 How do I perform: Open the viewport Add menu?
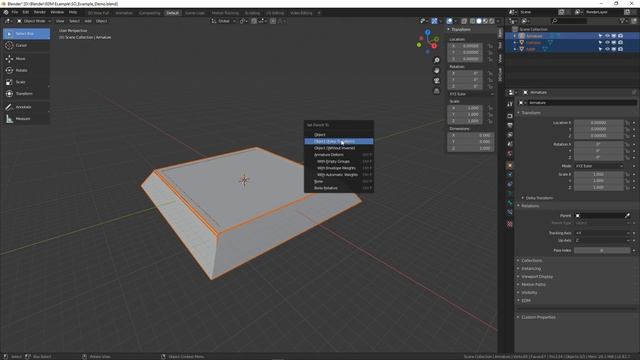pyautogui.click(x=88, y=21)
